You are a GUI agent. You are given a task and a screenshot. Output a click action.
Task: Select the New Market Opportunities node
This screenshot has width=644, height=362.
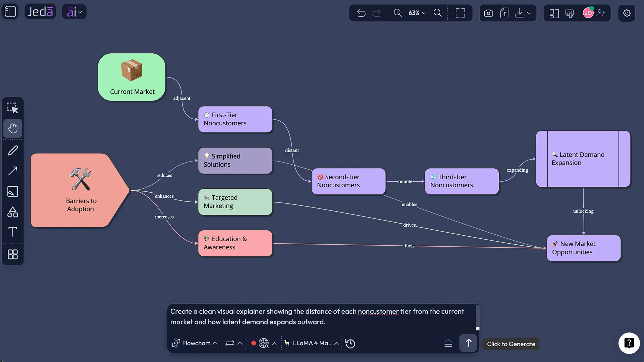(584, 248)
